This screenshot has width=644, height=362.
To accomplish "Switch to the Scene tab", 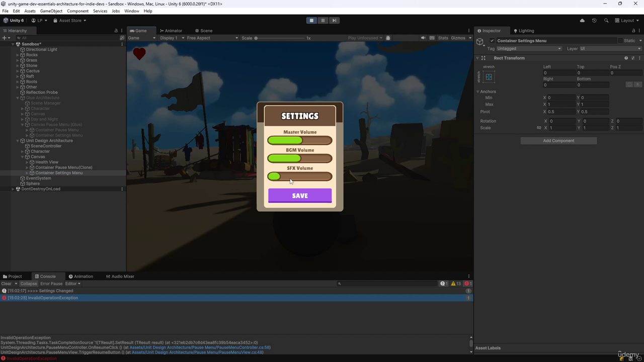I will tap(203, 31).
